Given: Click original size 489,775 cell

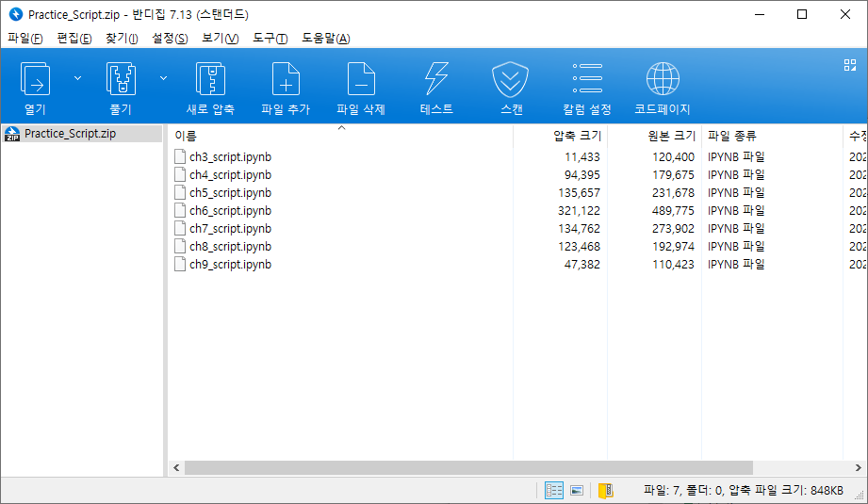Looking at the screenshot, I should 673,211.
